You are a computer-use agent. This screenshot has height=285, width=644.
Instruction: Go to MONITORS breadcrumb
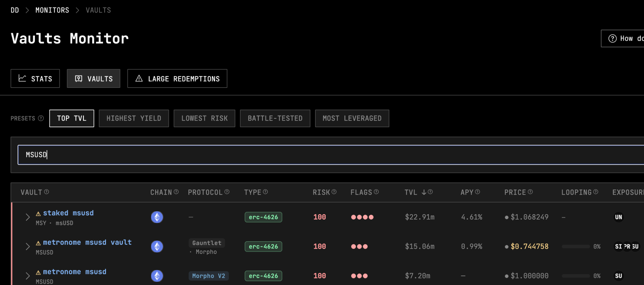coord(52,10)
